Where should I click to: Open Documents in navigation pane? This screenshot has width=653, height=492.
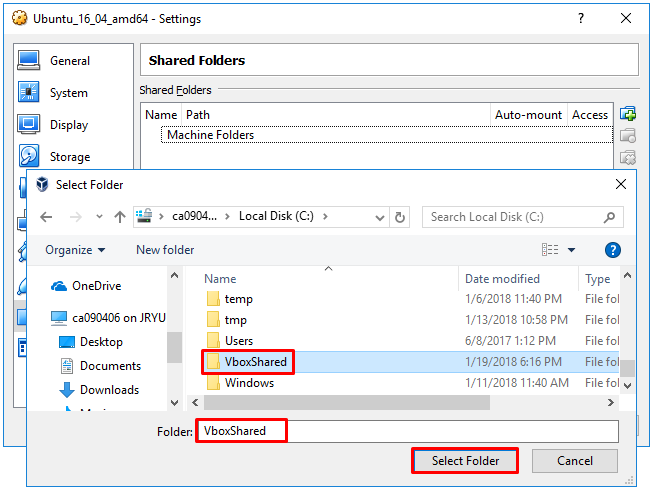tap(100, 366)
